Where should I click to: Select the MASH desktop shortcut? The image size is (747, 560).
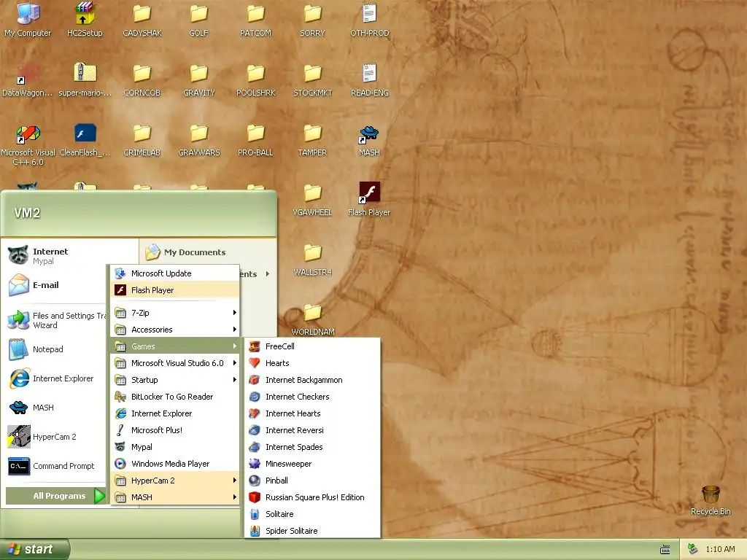point(369,141)
